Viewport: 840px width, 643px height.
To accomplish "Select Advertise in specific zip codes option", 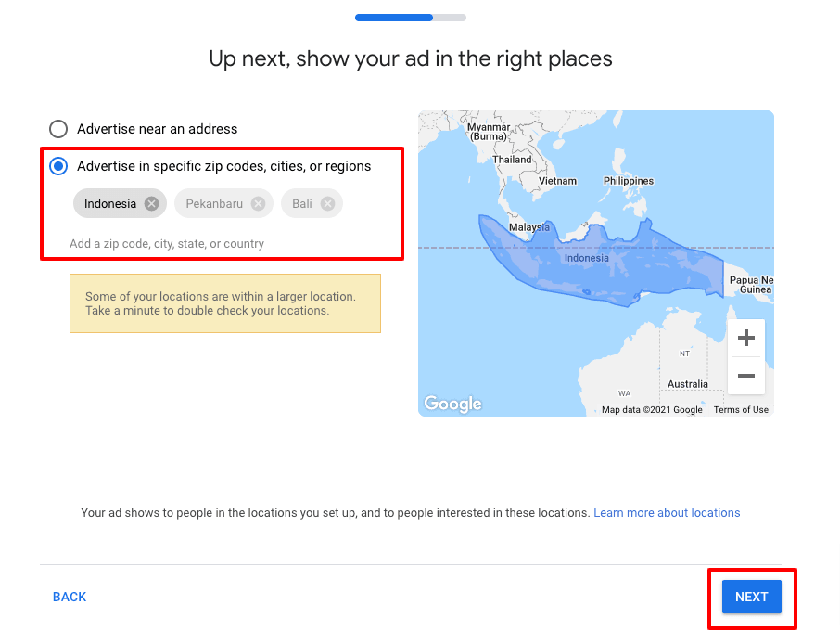I will point(58,167).
